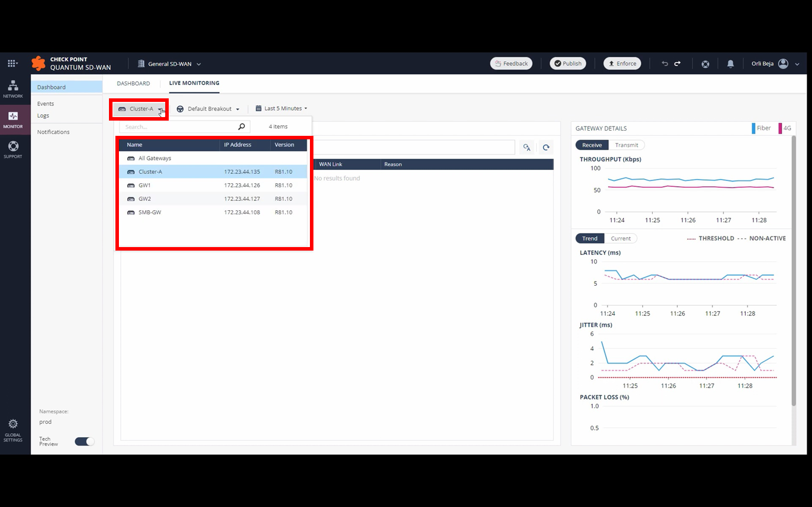The height and width of the screenshot is (507, 812).
Task: Select the Current view
Action: [620, 238]
